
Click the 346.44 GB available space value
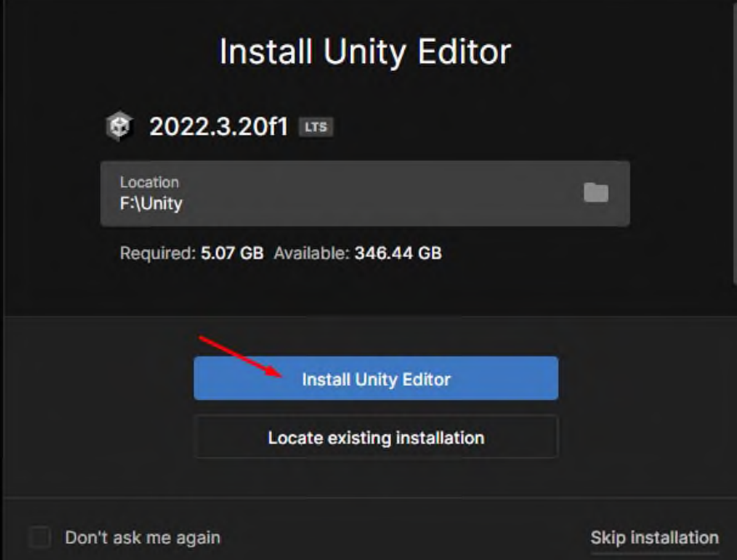tap(399, 253)
